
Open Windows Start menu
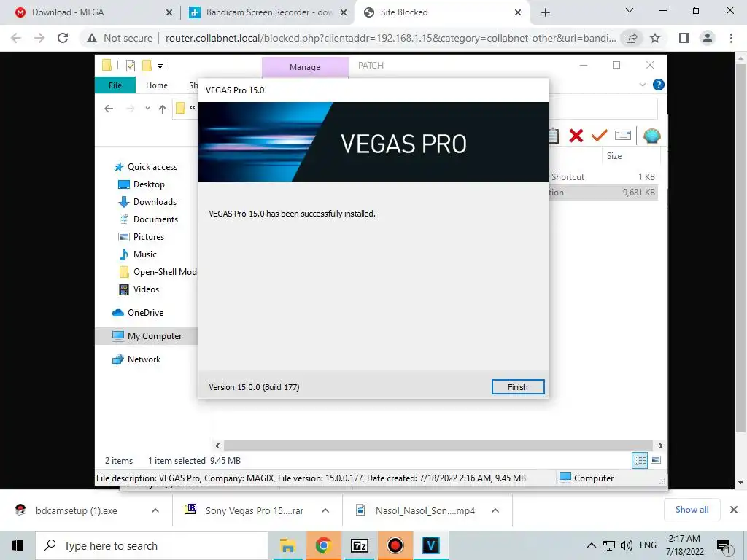tap(18, 545)
